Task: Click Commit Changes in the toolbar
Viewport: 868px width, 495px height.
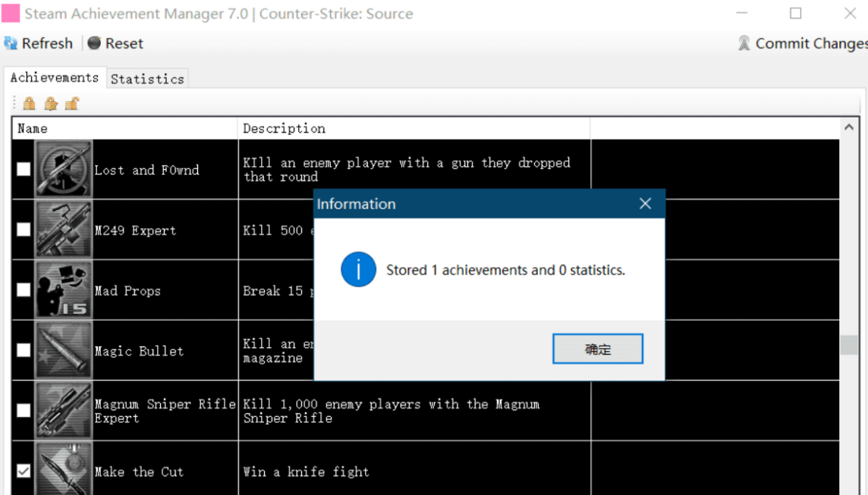Action: [x=803, y=43]
